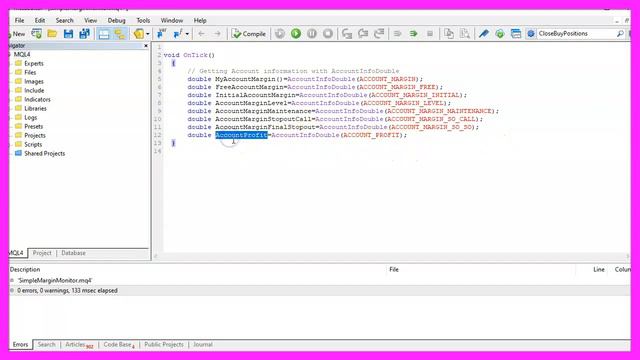This screenshot has width=640, height=360.
Task: Select the Experts folder in Navigator
Action: click(33, 63)
